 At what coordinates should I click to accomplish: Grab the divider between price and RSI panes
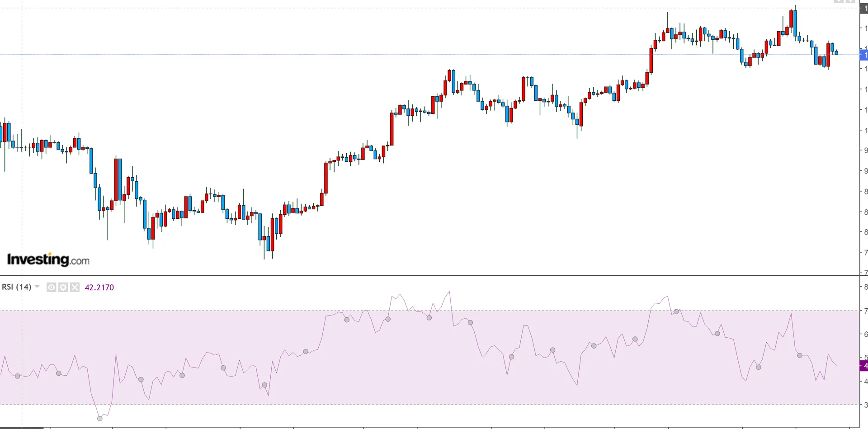click(x=429, y=275)
